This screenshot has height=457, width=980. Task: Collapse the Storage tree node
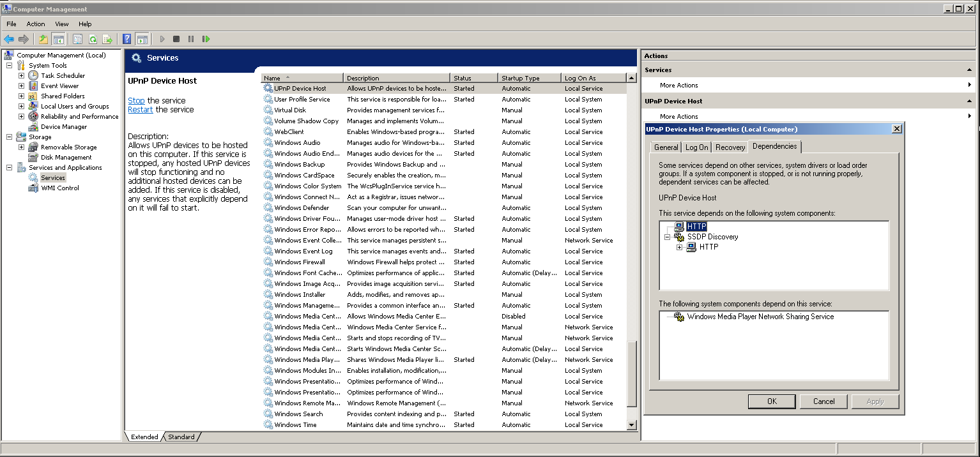pos(9,137)
